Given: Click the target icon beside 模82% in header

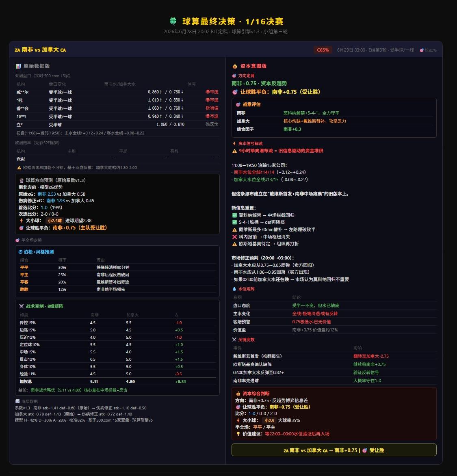Looking at the screenshot, I should tap(422, 50).
